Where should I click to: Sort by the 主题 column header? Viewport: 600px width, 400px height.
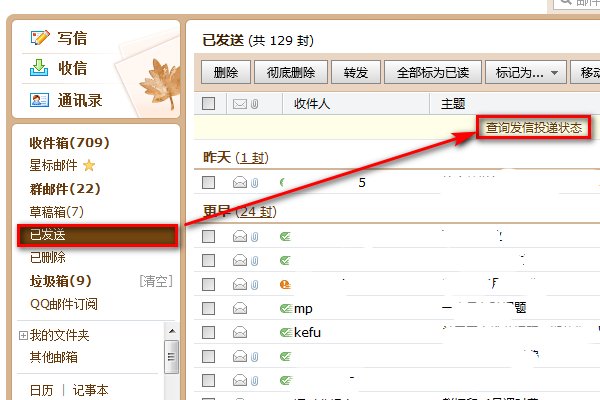click(453, 104)
